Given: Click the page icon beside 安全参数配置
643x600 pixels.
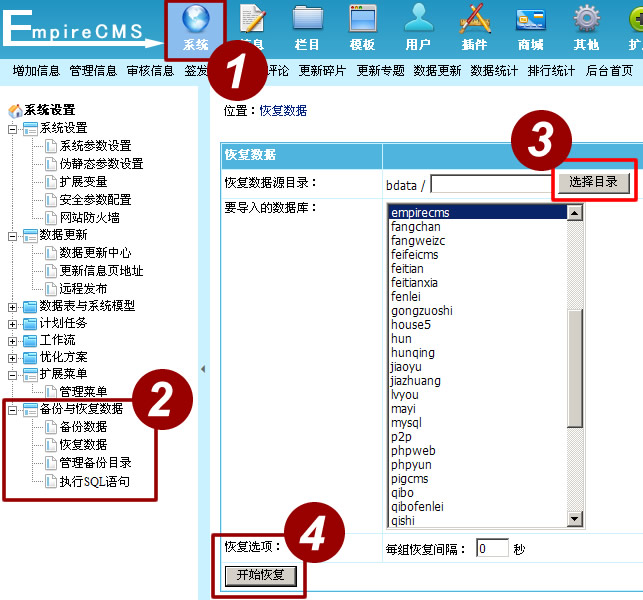Looking at the screenshot, I should click(51, 200).
